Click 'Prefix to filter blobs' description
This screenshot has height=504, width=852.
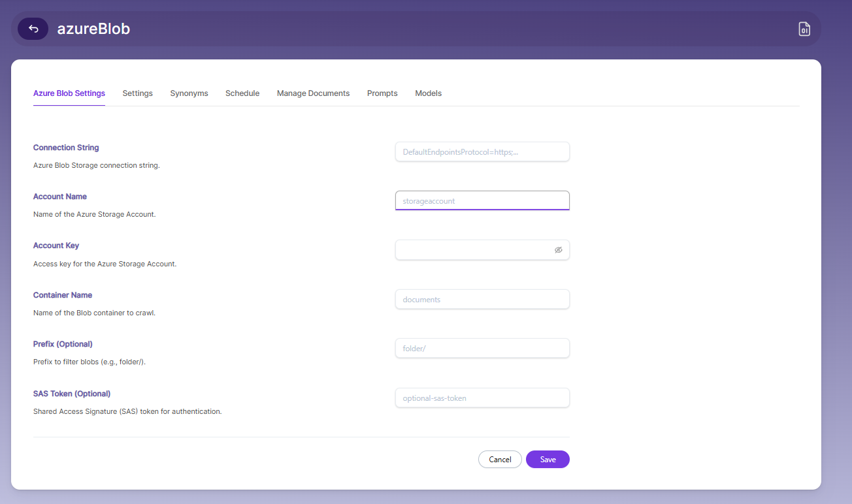click(x=90, y=362)
